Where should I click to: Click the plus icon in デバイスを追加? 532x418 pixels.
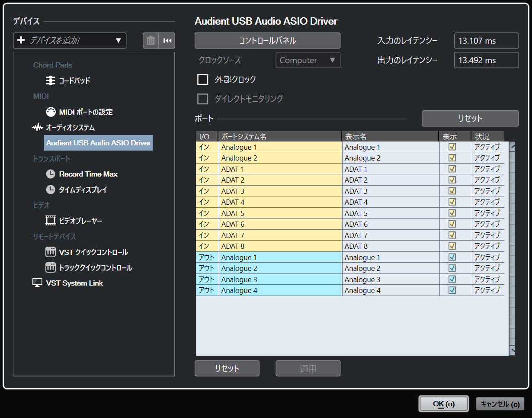21,41
